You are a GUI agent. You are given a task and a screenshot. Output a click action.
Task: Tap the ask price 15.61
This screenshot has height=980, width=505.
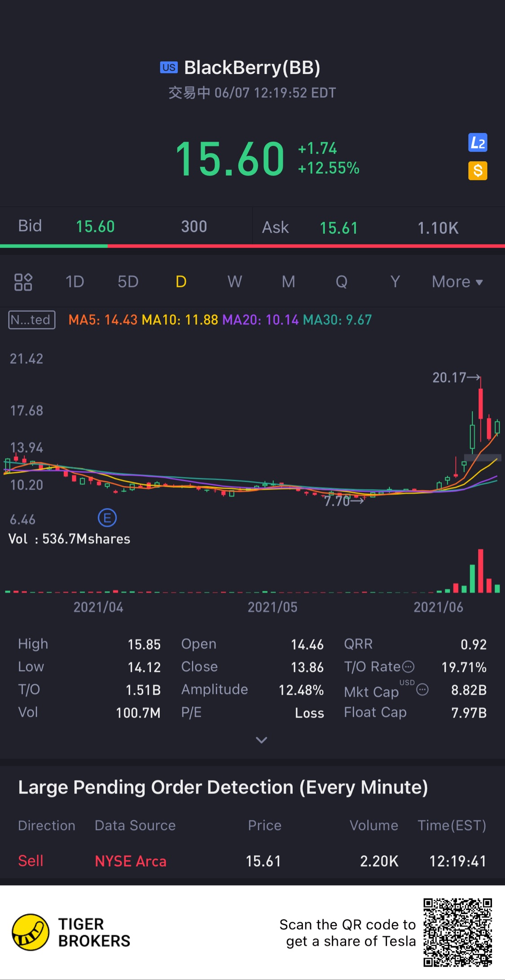[338, 228]
